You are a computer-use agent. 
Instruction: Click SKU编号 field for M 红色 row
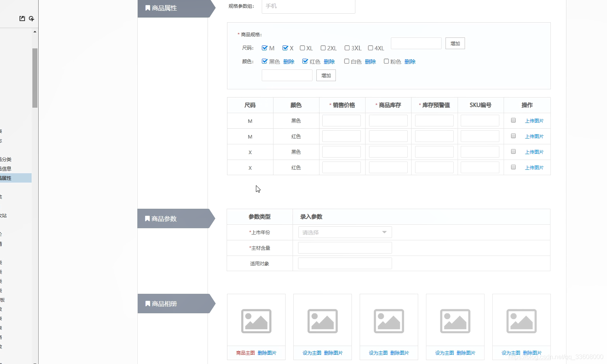[480, 136]
